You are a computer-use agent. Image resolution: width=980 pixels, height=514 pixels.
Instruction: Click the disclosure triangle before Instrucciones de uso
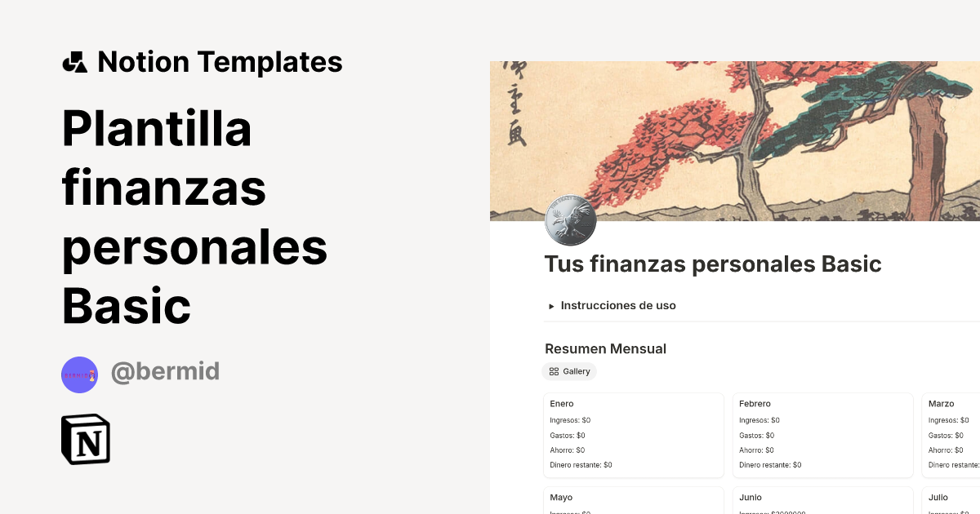pyautogui.click(x=550, y=306)
